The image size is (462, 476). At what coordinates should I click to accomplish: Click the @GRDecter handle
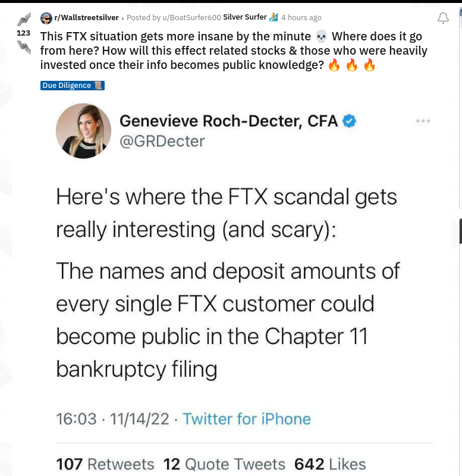tap(162, 141)
